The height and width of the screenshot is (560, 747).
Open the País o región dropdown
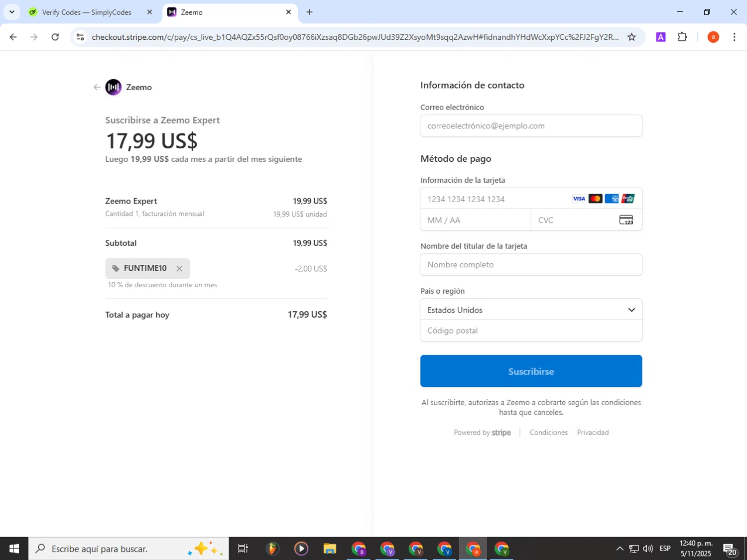[x=531, y=310]
